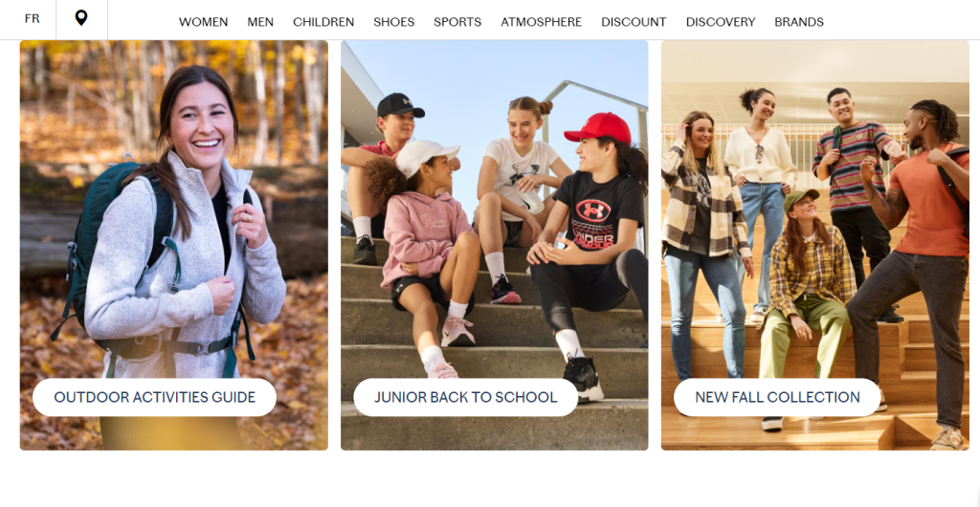Open the ATMOSPHERE menu item
The width and height of the screenshot is (980, 507).
click(x=542, y=22)
